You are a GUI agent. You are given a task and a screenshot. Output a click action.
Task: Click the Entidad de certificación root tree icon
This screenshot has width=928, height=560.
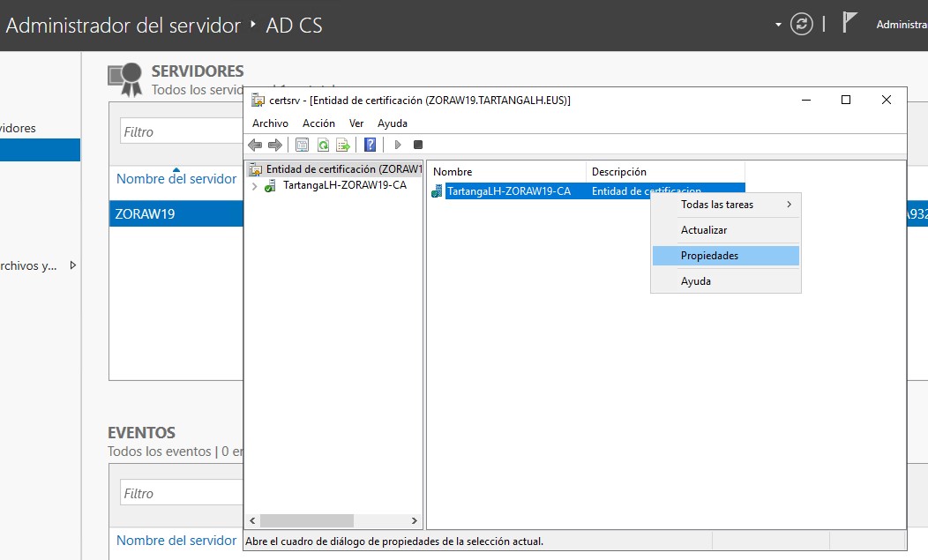point(256,170)
